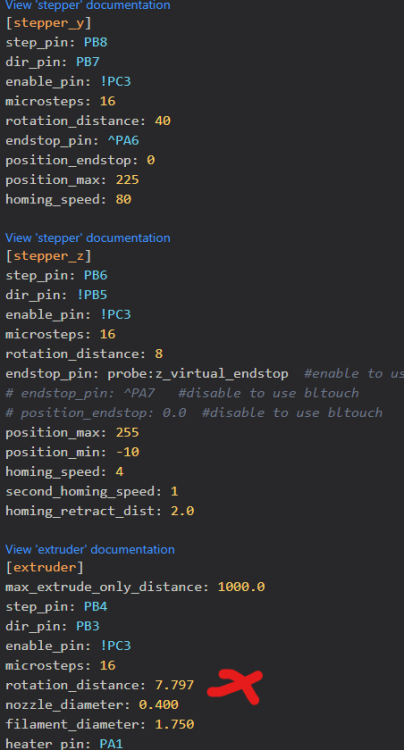Click the nozzle_diameter 0.400 value

159,705
